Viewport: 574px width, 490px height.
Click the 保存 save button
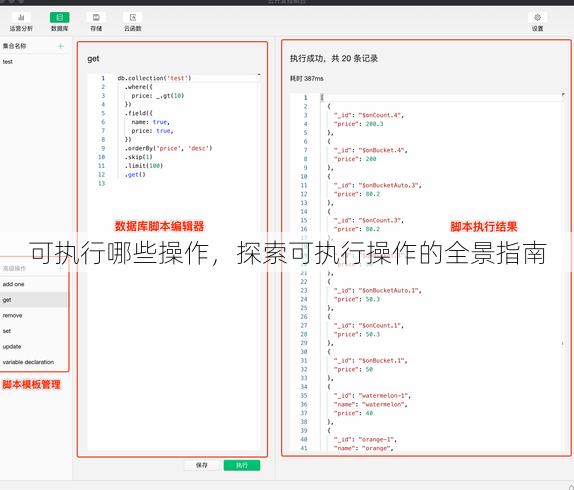202,465
